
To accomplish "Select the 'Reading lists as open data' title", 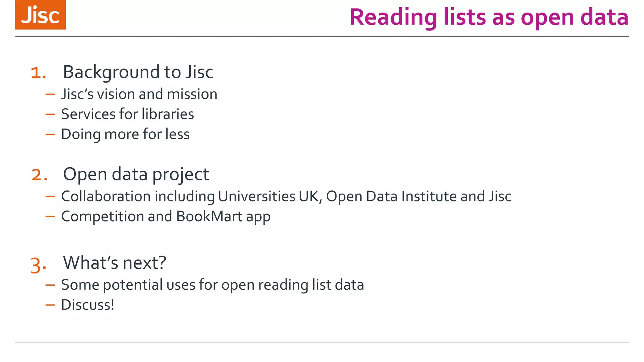I will [489, 17].
